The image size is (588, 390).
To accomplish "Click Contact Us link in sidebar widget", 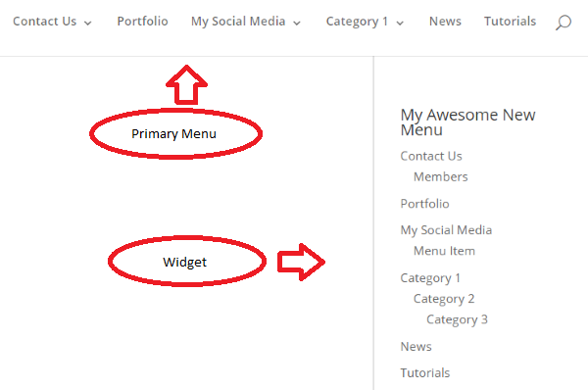I will tap(431, 156).
